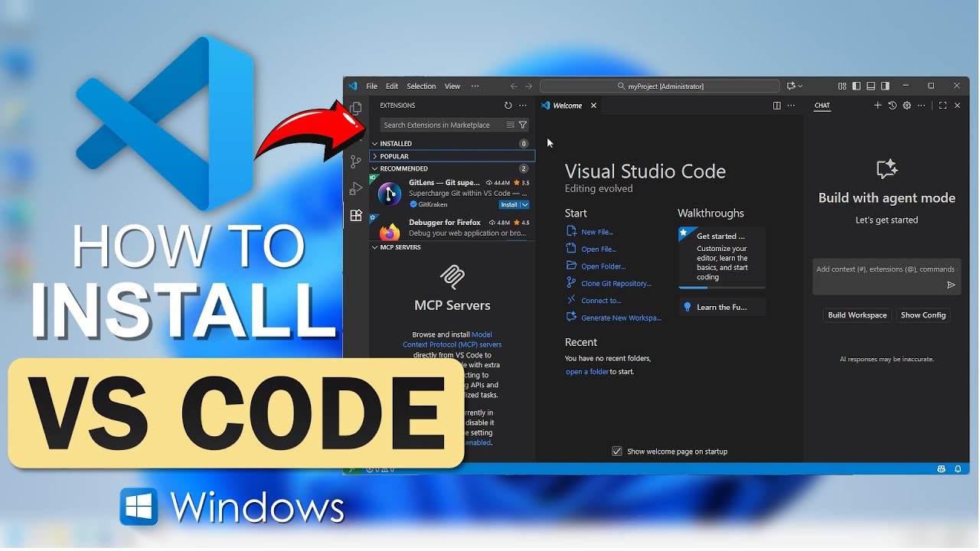Start a new chat with plus icon
Viewport: 980px width, 551px height.
point(877,106)
